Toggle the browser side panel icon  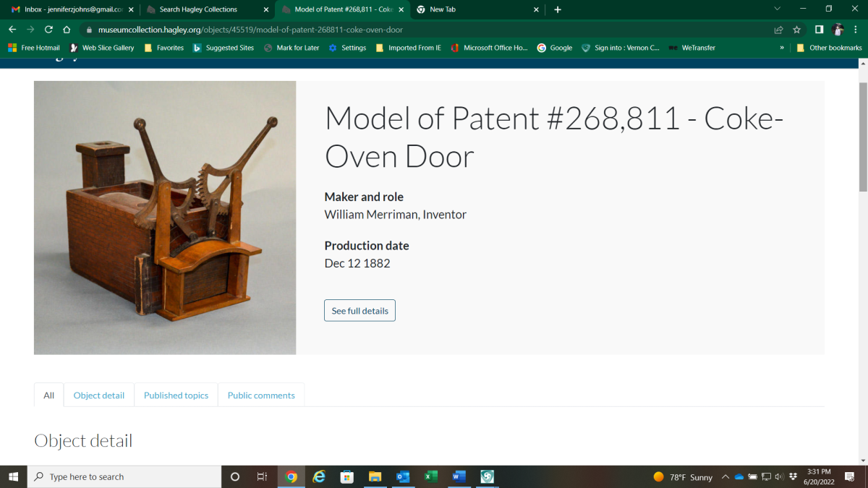coord(819,30)
